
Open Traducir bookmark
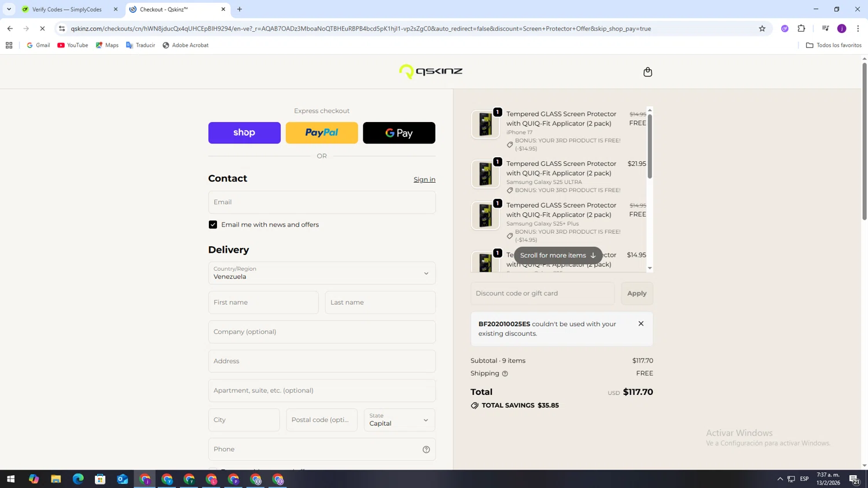tap(140, 45)
